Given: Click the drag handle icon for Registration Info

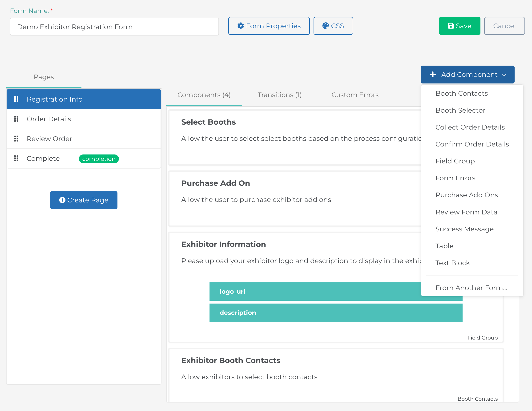Looking at the screenshot, I should click(16, 99).
